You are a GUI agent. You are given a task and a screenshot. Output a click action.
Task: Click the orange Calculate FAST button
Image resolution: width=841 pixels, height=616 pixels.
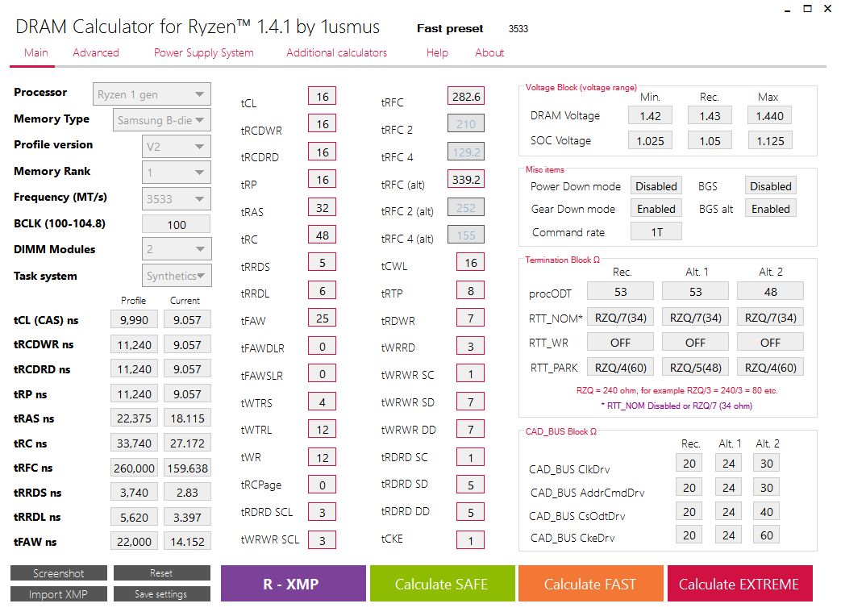coord(590,583)
